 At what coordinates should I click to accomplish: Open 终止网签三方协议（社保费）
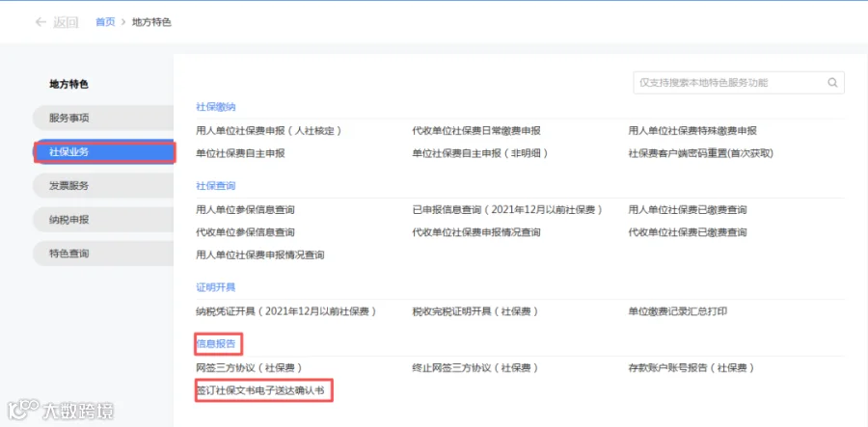(475, 368)
